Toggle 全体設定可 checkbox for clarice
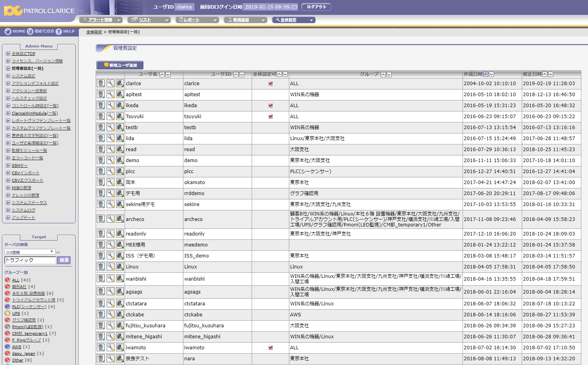 coord(270,84)
